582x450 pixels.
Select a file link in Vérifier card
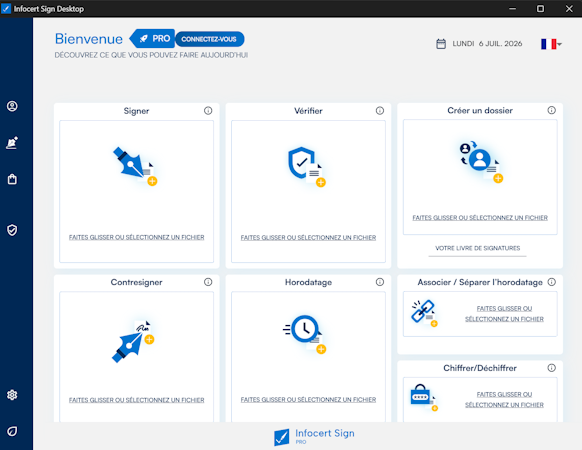(x=308, y=238)
